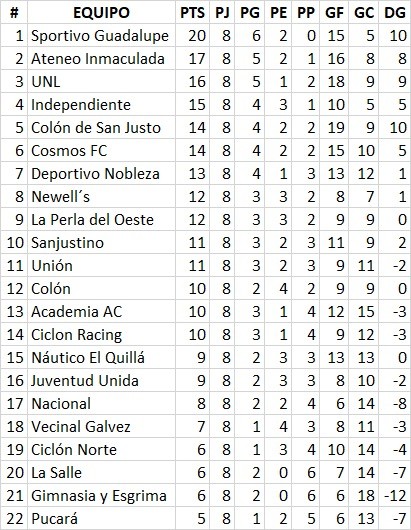Screen dimensions: 411x530
Task: Select La Perla del Oeste cell
Action: (92, 220)
